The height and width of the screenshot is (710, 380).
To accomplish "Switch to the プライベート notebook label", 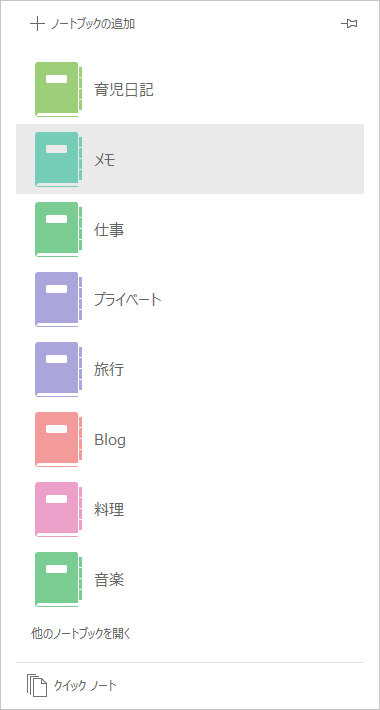I will (127, 299).
